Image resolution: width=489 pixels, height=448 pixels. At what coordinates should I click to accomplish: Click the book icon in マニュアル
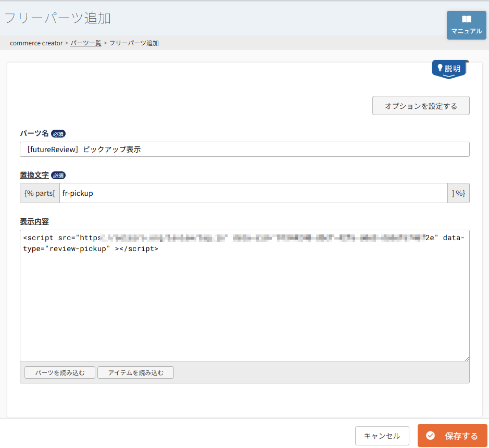(467, 19)
